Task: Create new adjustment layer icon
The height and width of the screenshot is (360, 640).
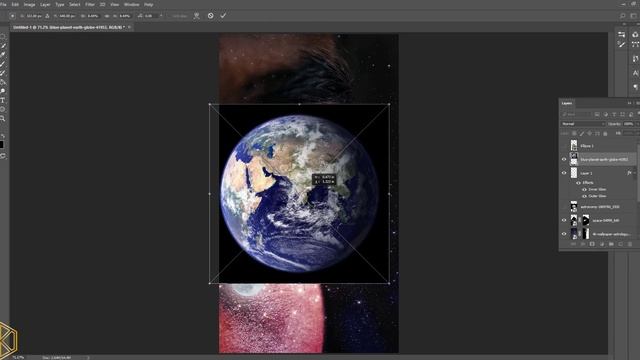Action: tap(602, 244)
